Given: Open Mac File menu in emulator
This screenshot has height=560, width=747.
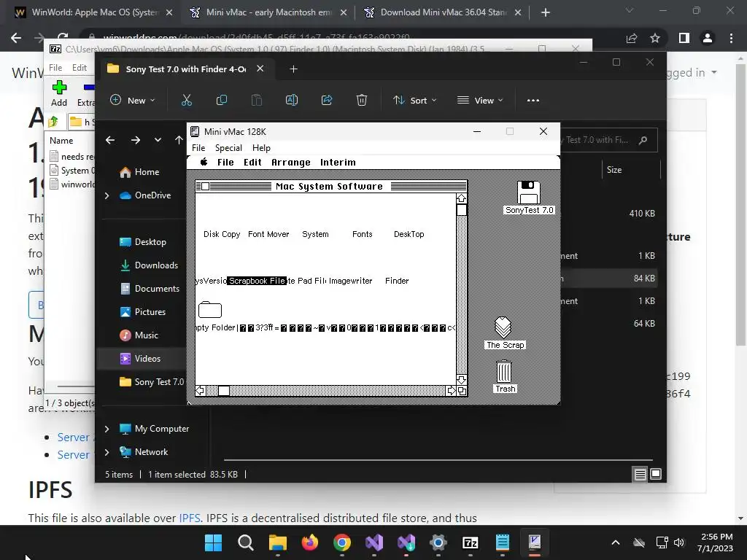Looking at the screenshot, I should pos(225,163).
